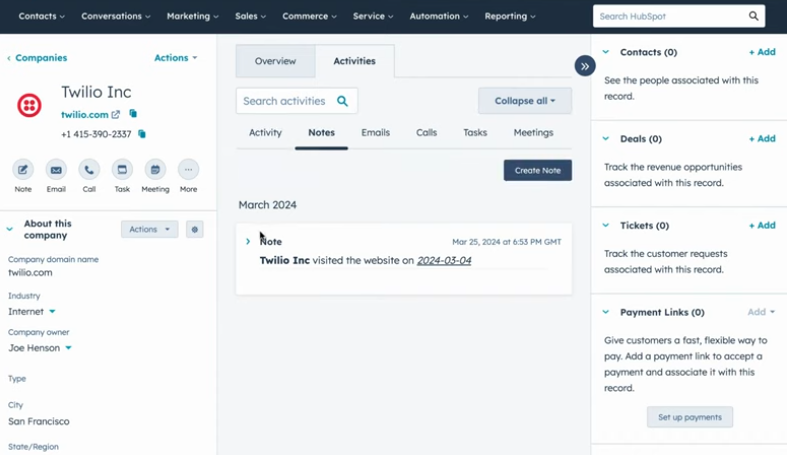Open the Marketing menu
787x455 pixels.
click(193, 16)
